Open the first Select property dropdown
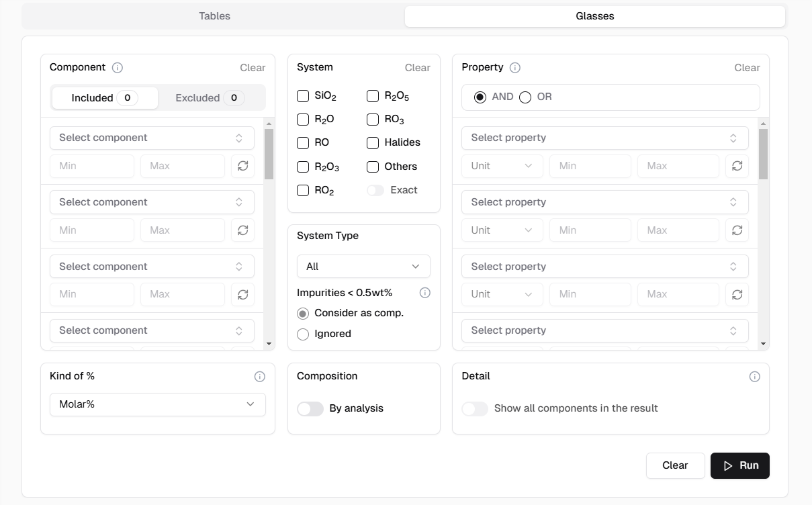The width and height of the screenshot is (812, 505). (604, 138)
